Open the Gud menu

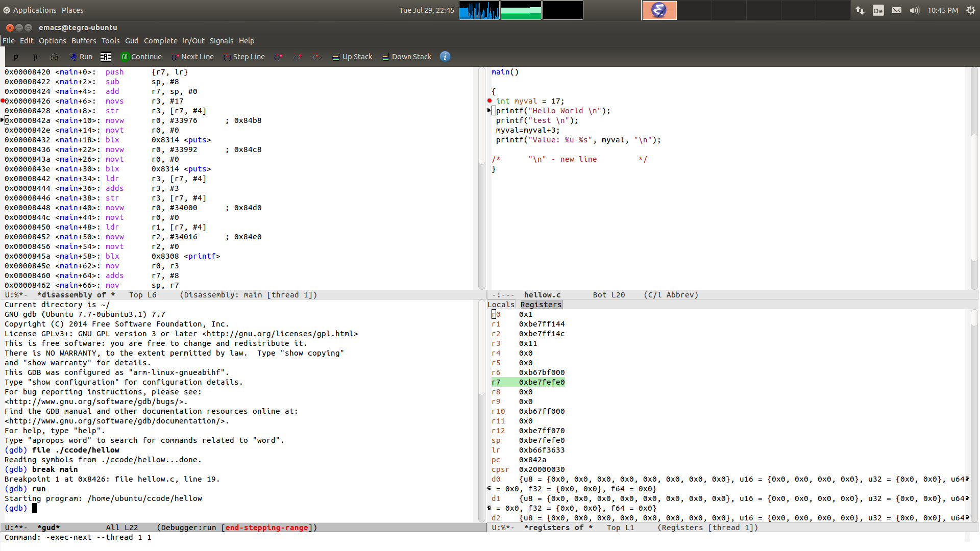click(x=132, y=41)
